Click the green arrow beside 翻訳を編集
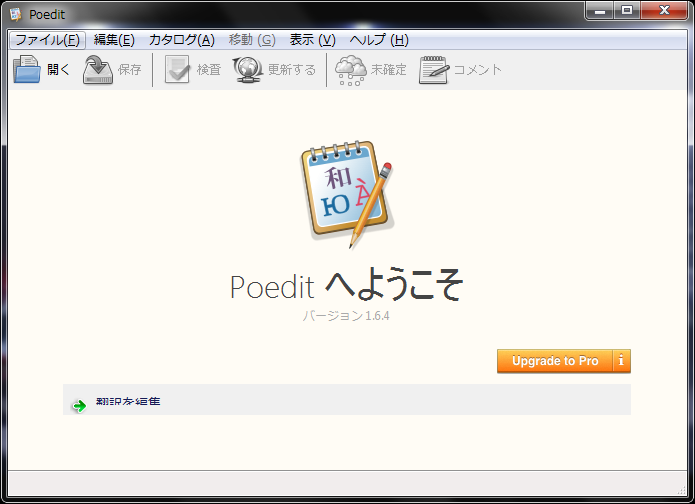Image resolution: width=695 pixels, height=504 pixels. click(79, 405)
